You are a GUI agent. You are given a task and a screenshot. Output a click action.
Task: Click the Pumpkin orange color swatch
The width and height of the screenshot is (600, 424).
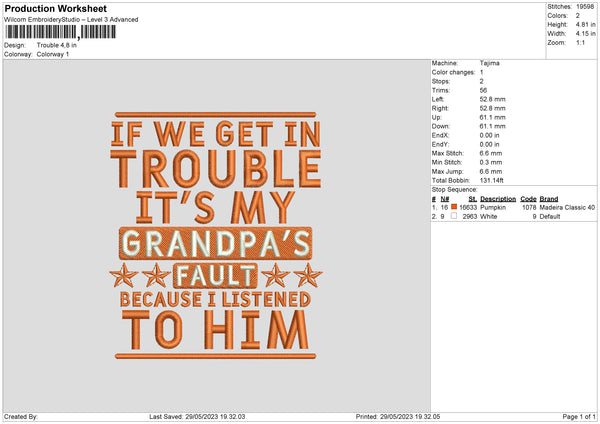455,207
